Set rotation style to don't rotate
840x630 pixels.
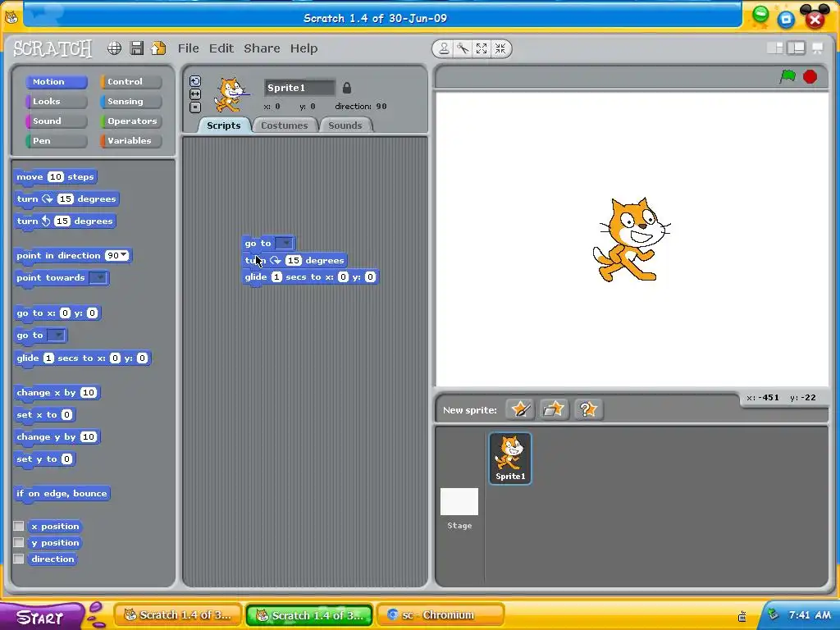(x=195, y=107)
